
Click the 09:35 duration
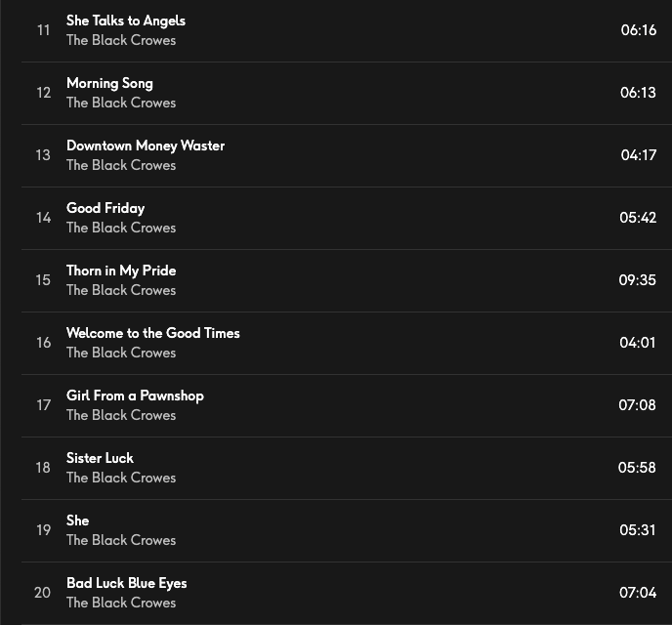(x=637, y=280)
